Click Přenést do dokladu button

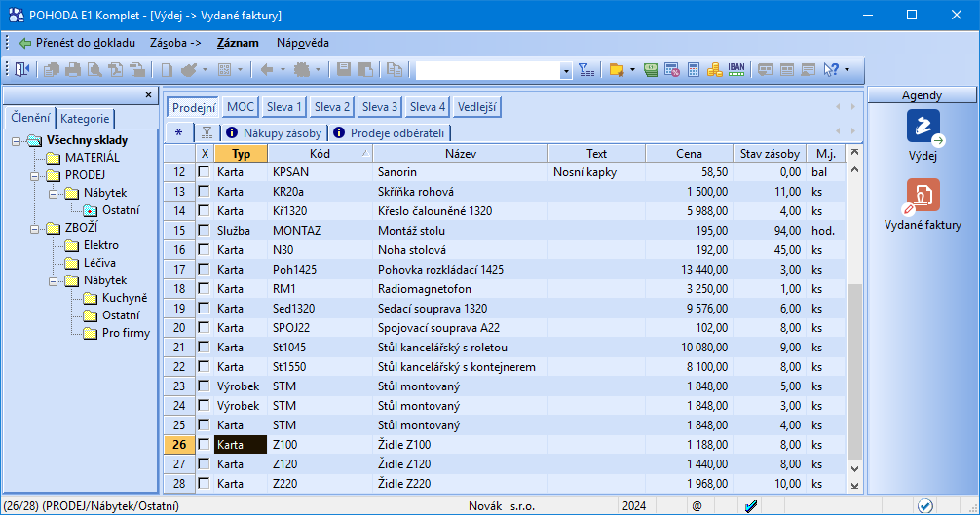tap(76, 43)
